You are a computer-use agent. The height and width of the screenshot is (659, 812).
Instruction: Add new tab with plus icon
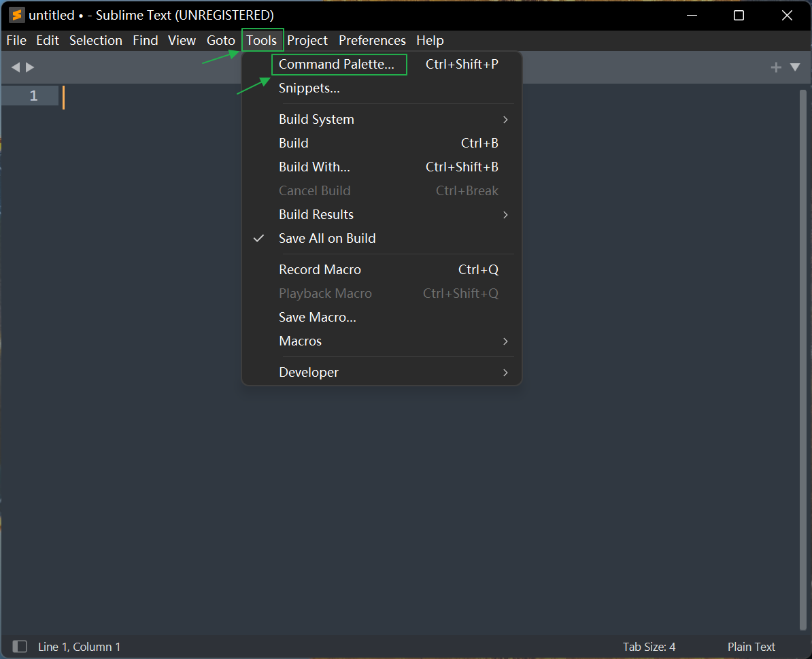[x=776, y=67]
